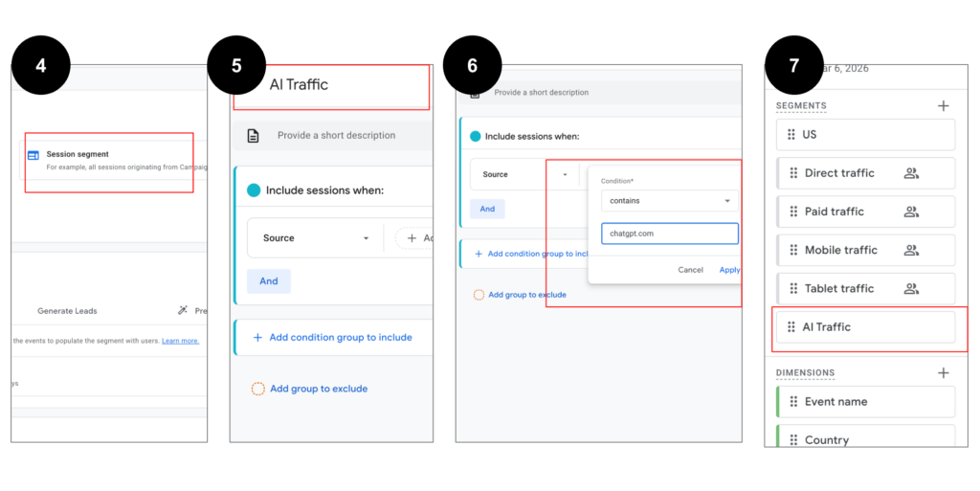Click the teal dot beside the large Include sessions when
Viewport: 980px width, 491px height.
pyautogui.click(x=254, y=190)
